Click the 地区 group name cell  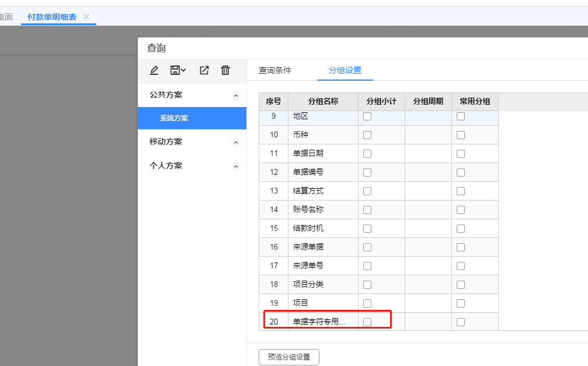[323, 117]
